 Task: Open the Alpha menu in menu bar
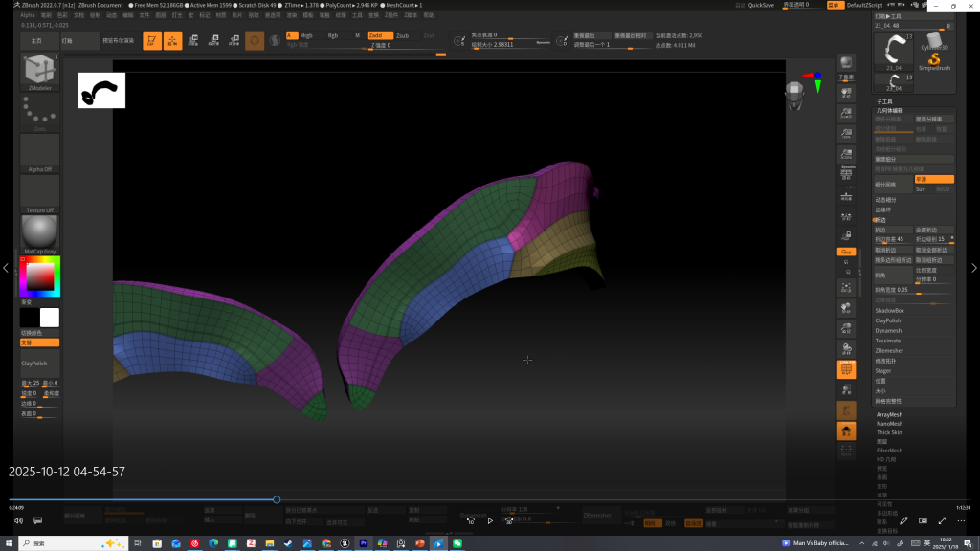tap(27, 15)
